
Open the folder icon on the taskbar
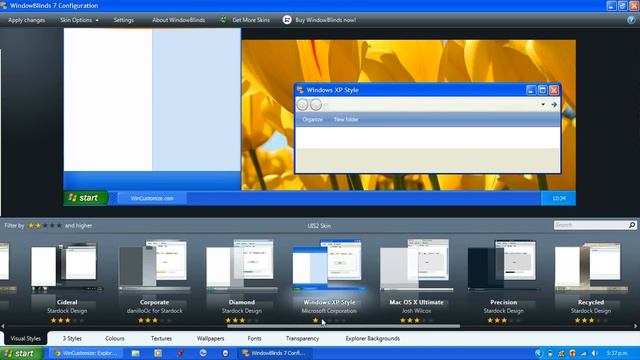136,353
